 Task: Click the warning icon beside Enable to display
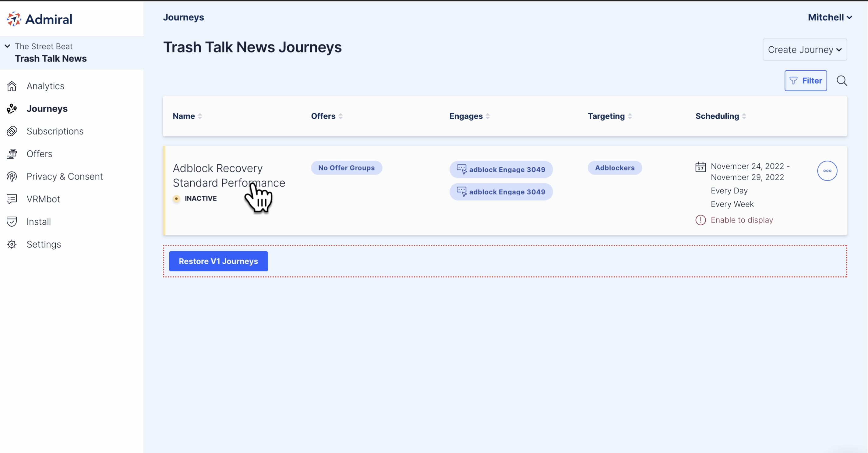700,220
